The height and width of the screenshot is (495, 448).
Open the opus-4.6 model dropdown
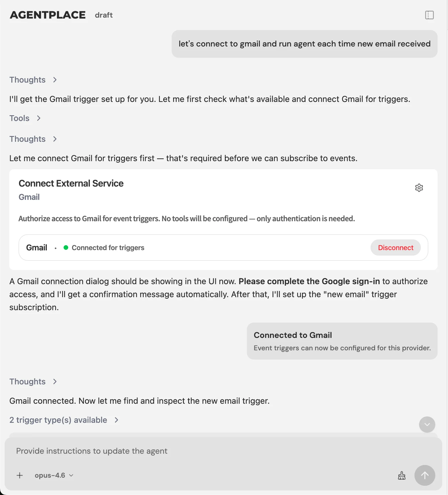click(54, 475)
